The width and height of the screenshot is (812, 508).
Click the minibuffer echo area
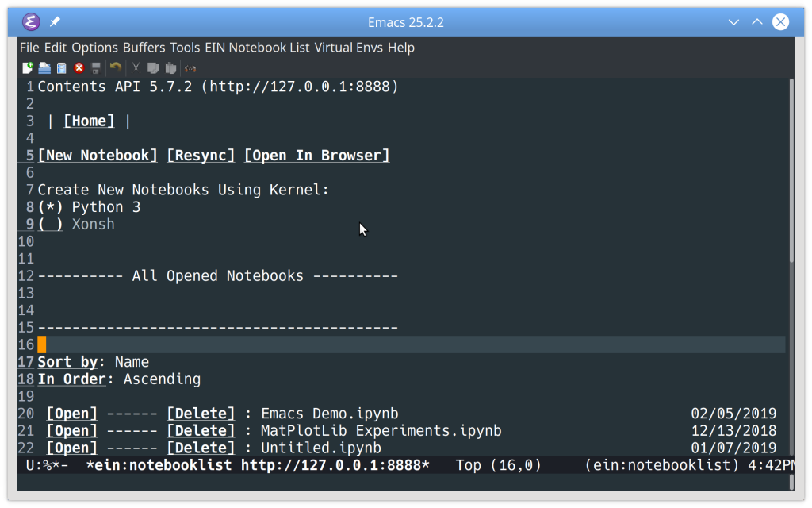tap(403, 482)
